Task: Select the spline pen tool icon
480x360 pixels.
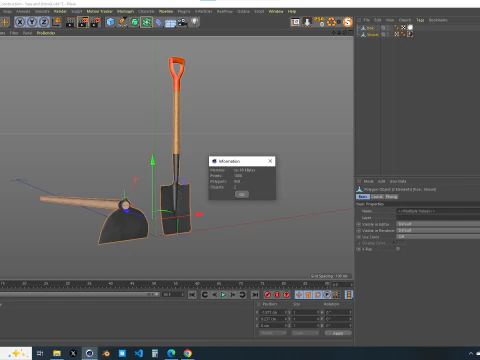Action: point(122,22)
